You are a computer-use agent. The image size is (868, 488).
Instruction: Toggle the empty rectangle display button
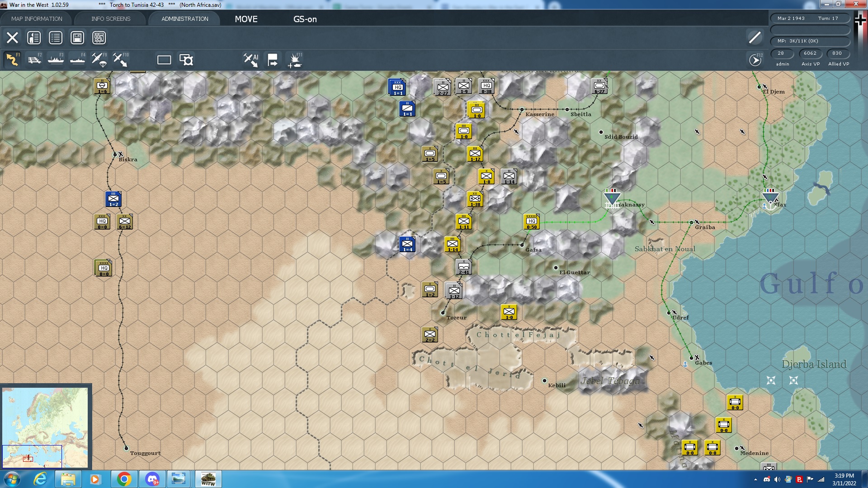(164, 60)
